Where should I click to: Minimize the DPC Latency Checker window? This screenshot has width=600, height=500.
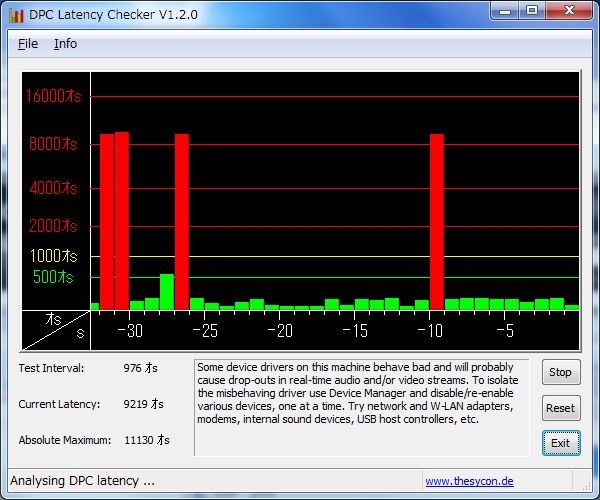tap(505, 11)
